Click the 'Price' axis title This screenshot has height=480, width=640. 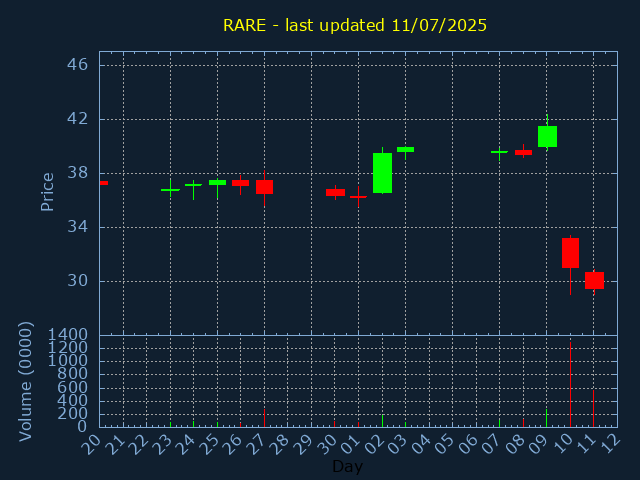(47, 192)
